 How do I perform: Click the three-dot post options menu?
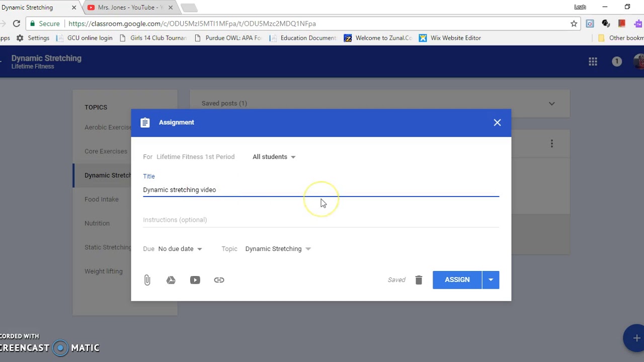click(x=552, y=144)
